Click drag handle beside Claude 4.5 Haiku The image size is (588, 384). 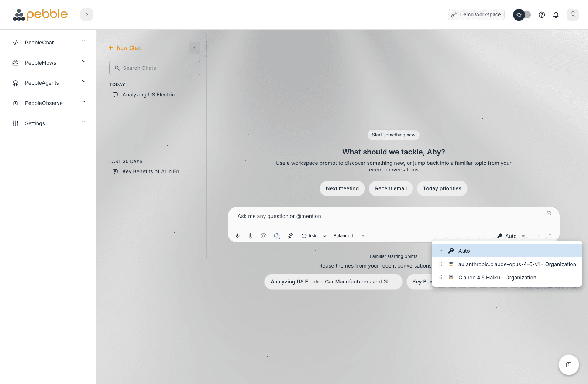pyautogui.click(x=441, y=277)
